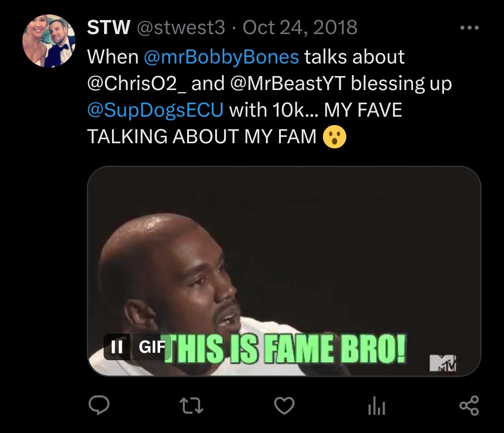
Task: Visit the @stwest3 handle
Action: 181,28
